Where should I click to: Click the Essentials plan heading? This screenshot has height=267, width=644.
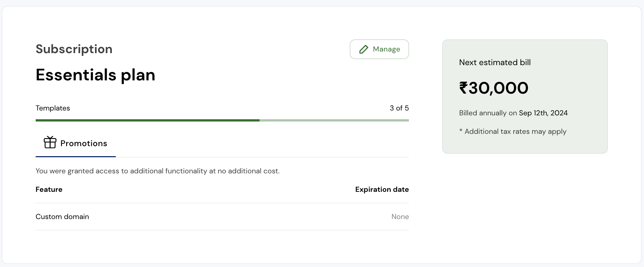click(x=95, y=75)
